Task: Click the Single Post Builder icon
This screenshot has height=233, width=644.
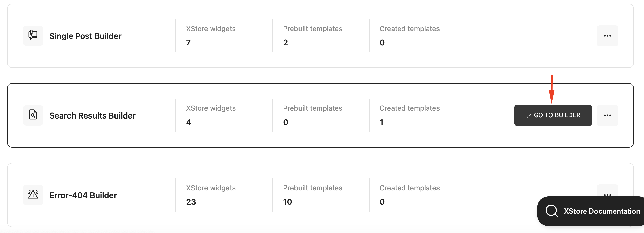Action: (x=33, y=36)
